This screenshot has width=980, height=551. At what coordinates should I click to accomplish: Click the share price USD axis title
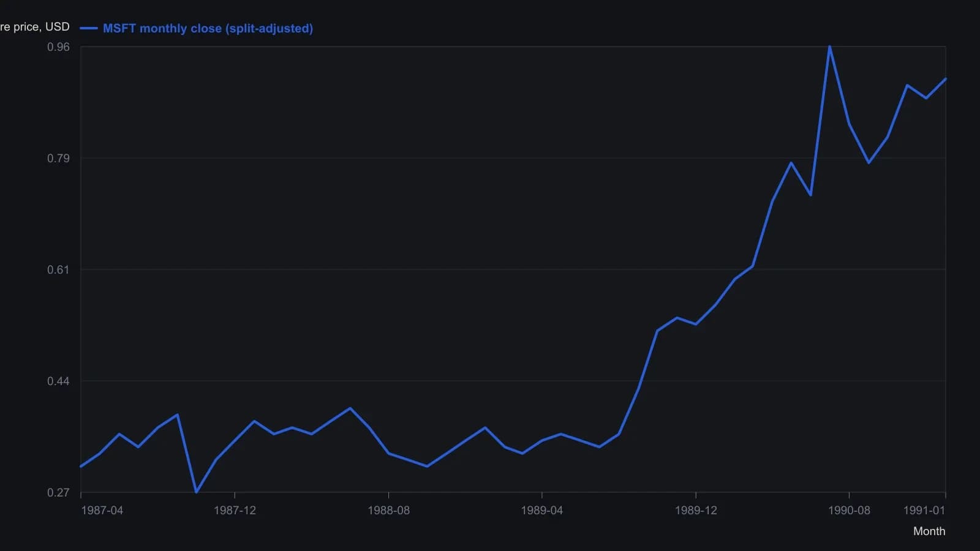pos(35,27)
